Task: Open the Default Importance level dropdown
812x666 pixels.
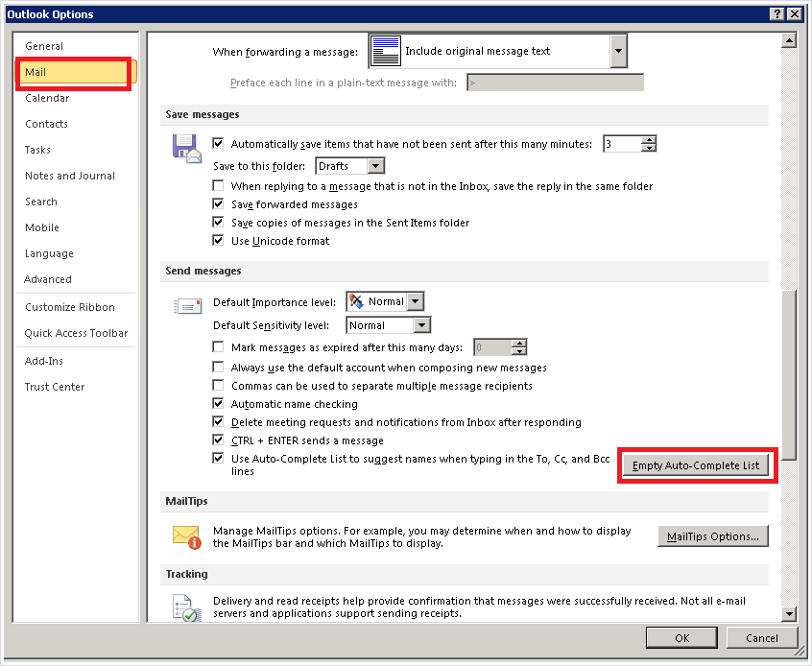Action: (416, 301)
